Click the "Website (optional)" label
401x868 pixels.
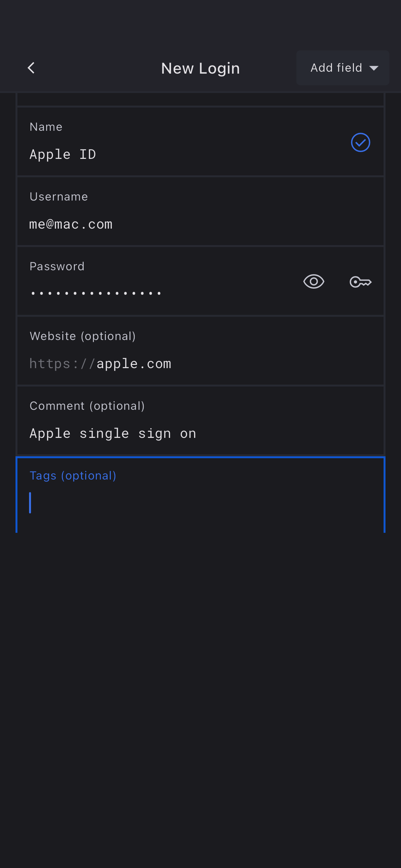[x=83, y=336]
